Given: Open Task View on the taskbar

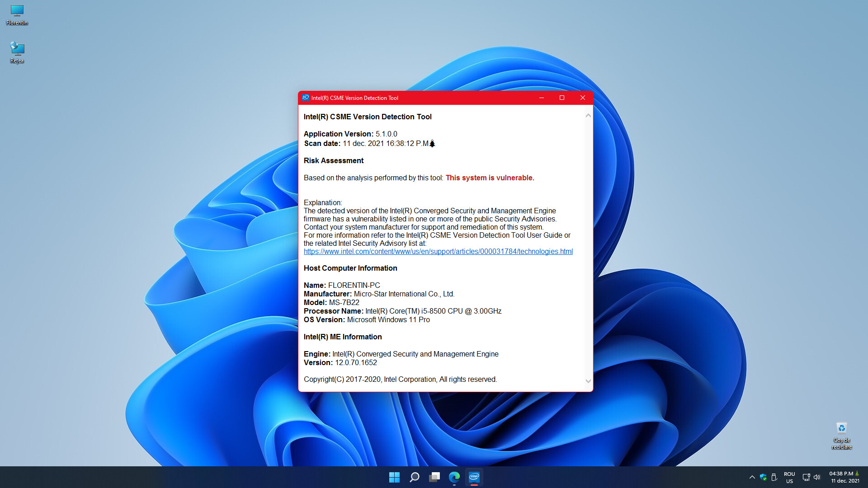Looking at the screenshot, I should (x=434, y=477).
